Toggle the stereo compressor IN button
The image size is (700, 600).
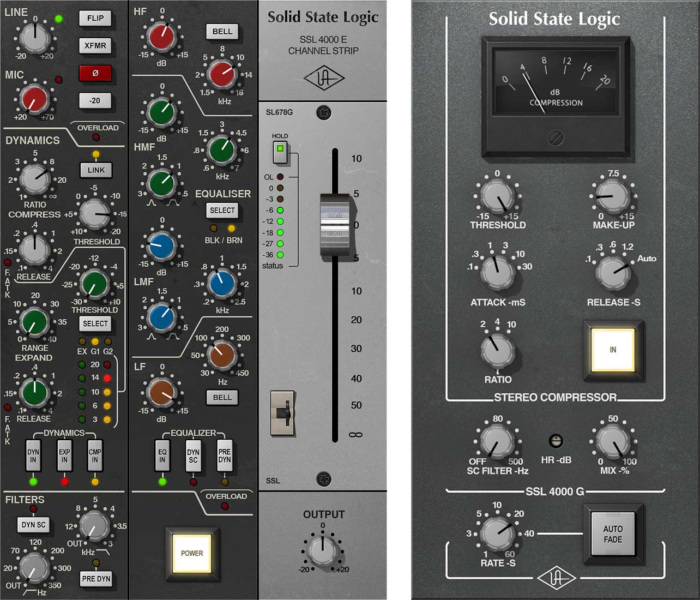point(613,350)
